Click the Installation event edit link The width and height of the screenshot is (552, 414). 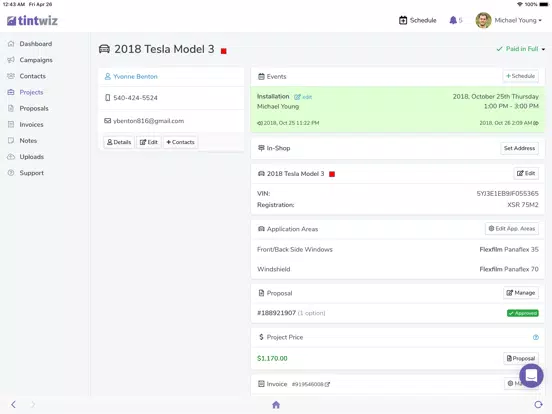tap(303, 97)
